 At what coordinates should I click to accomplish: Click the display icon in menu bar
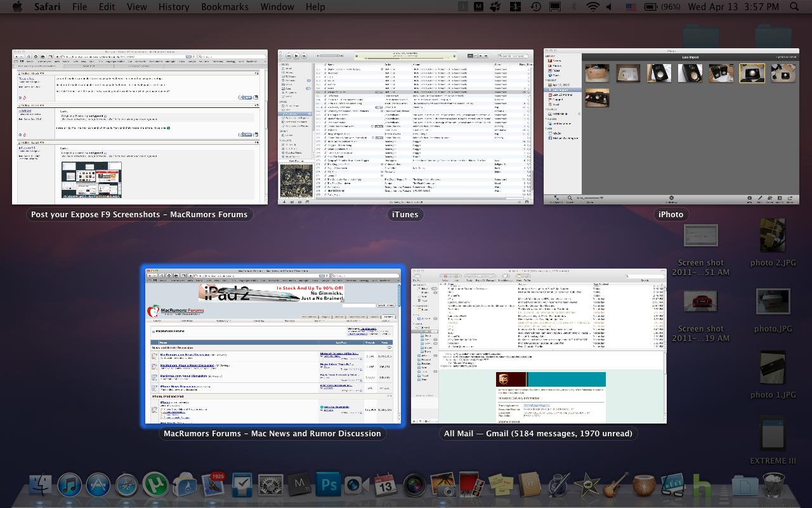pos(555,7)
